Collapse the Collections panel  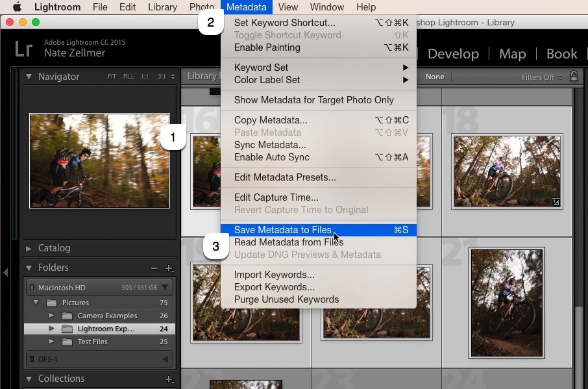coord(29,379)
